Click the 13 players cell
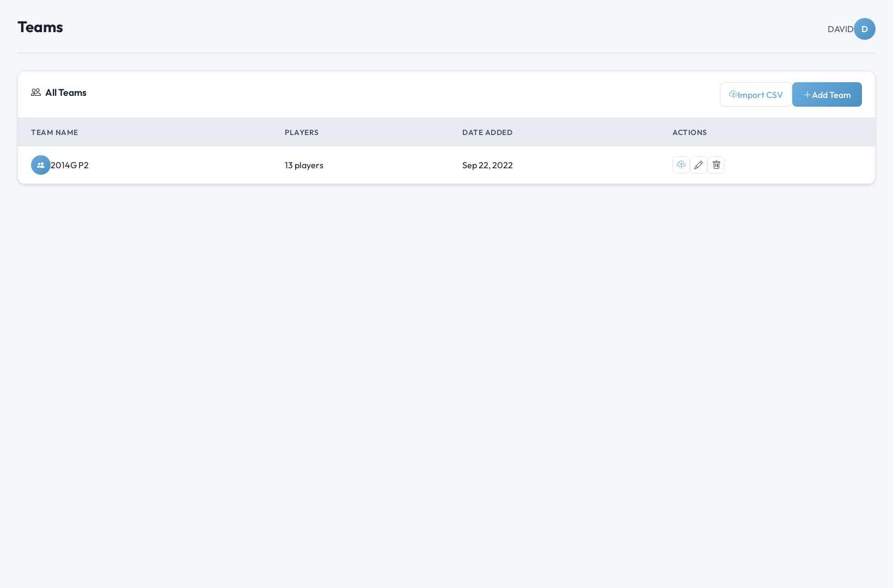893x588 pixels. pyautogui.click(x=304, y=165)
